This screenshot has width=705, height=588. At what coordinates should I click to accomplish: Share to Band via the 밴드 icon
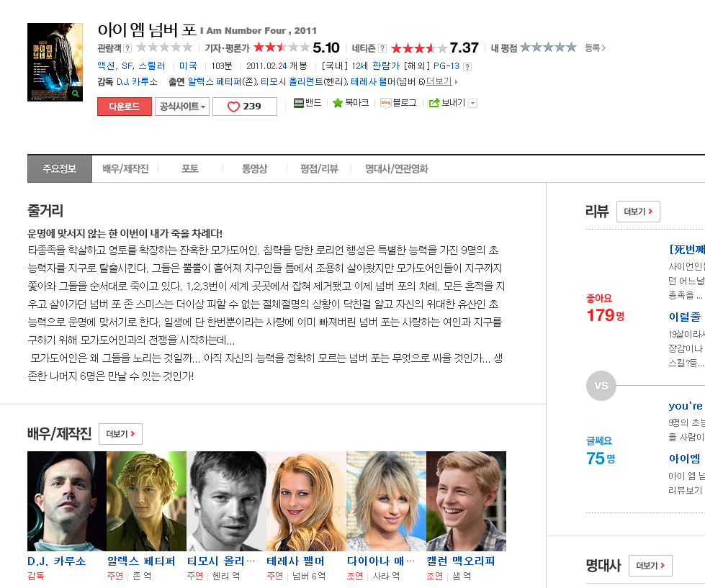299,103
